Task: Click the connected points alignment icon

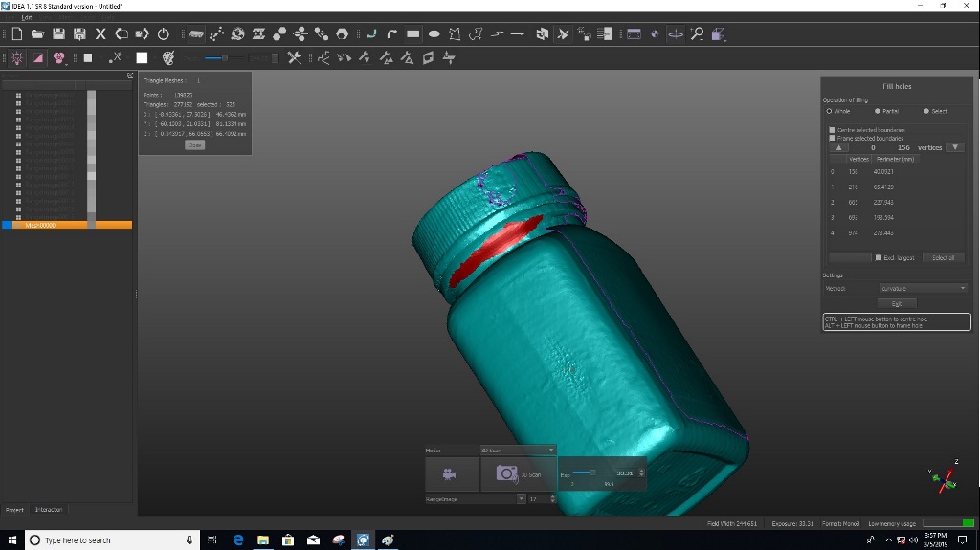Action: (217, 33)
